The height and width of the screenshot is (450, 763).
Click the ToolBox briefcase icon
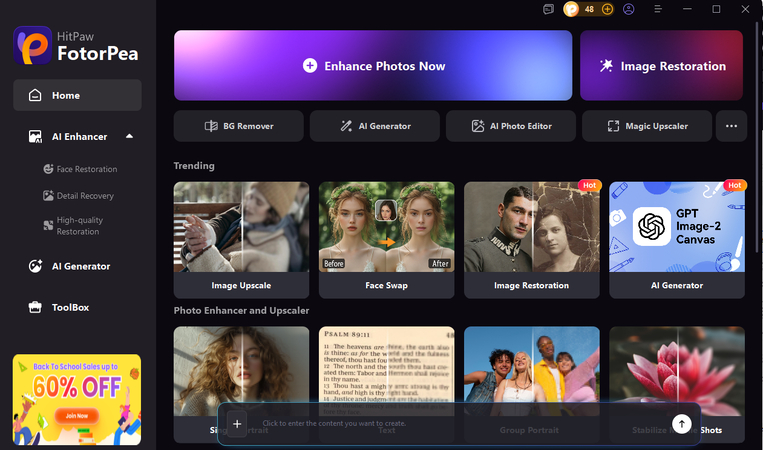click(x=35, y=307)
